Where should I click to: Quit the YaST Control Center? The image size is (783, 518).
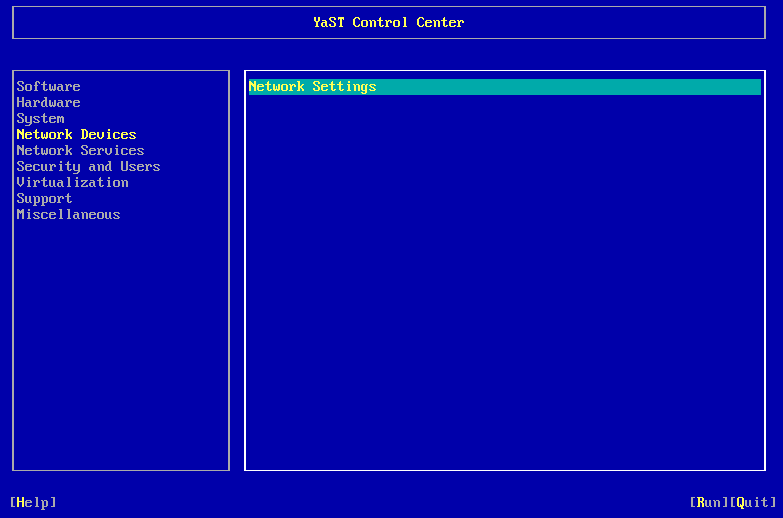(x=753, y=502)
